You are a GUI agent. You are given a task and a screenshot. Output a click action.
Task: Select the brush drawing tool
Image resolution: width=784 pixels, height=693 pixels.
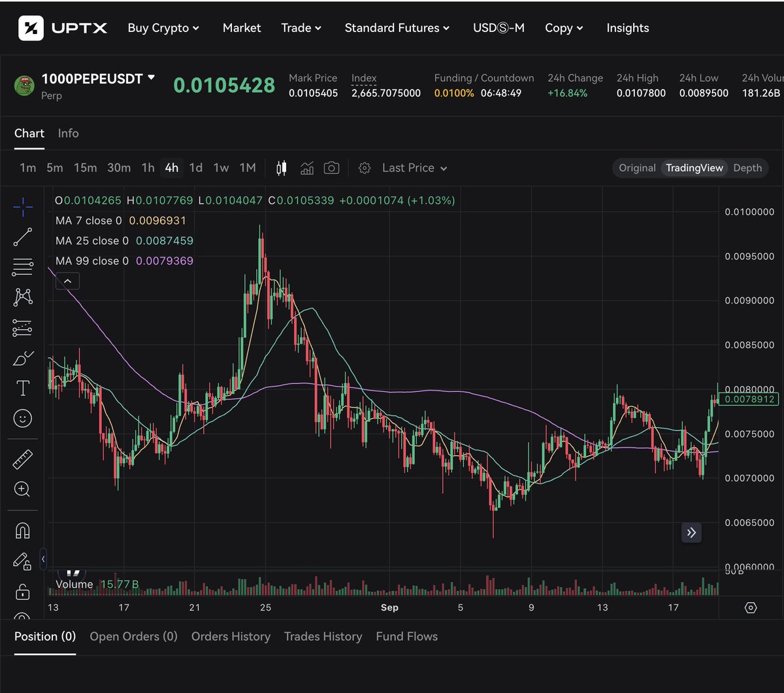[23, 357]
